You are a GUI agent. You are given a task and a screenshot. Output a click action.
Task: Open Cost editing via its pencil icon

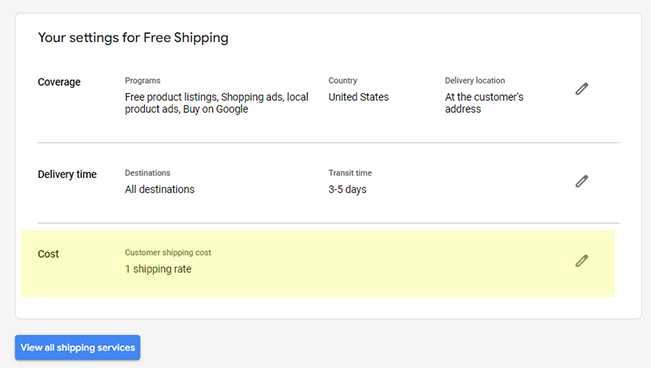coord(582,261)
